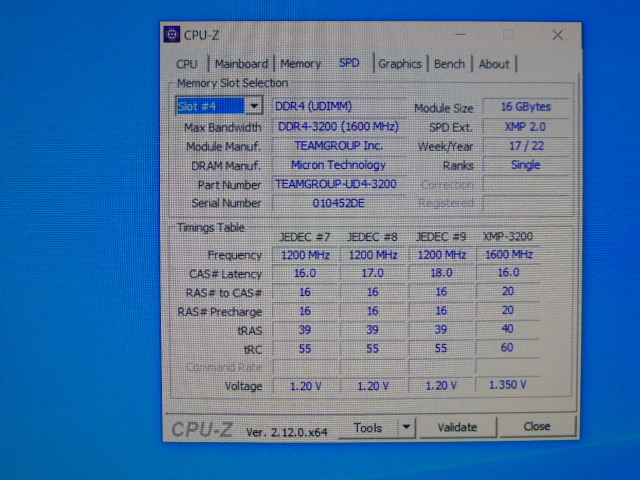Screen dimensions: 640x480
Task: Click the 17.0 CAS latency cell
Action: pyautogui.click(x=373, y=273)
